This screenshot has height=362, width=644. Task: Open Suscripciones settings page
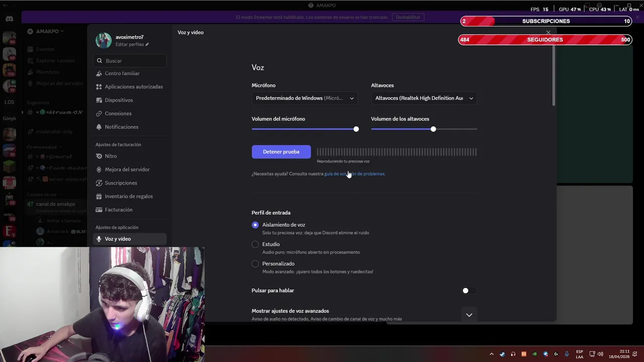pos(130,183)
